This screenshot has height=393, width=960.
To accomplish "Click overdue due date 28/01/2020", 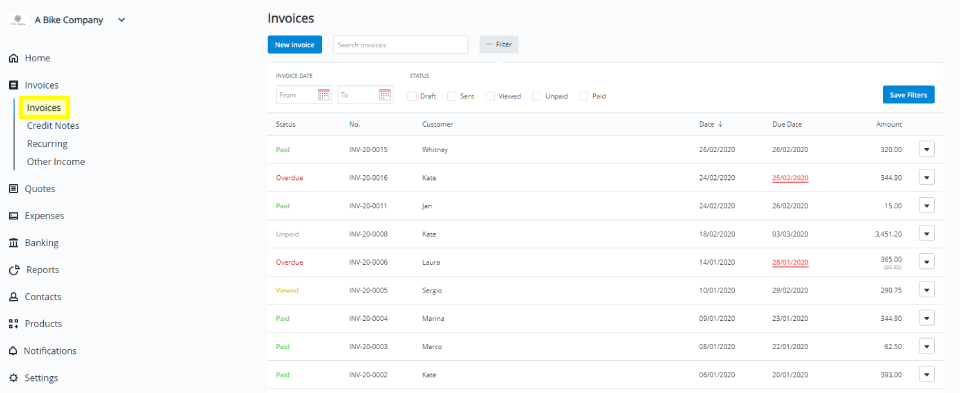I will tap(790, 263).
